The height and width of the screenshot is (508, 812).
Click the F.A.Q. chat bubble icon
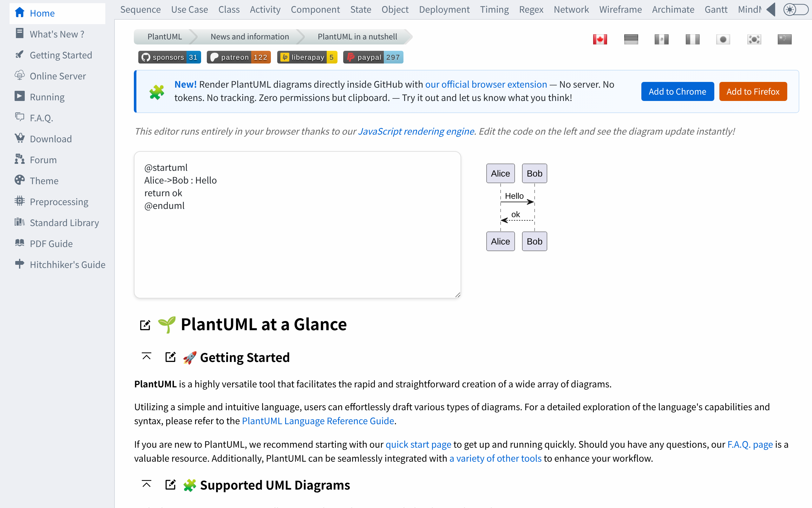19,117
